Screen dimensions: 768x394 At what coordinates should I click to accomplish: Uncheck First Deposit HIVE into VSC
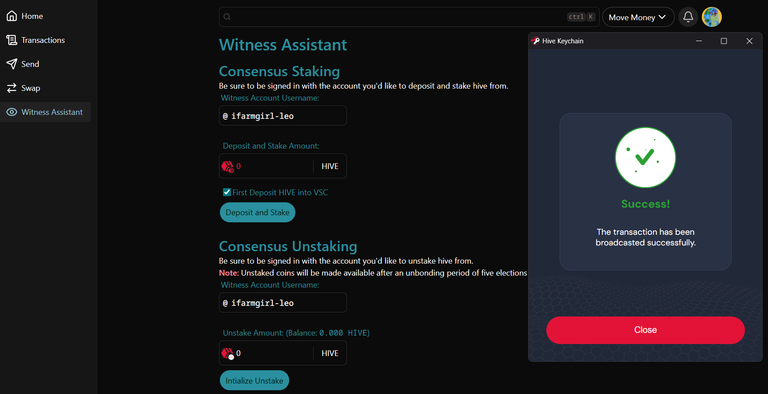227,192
